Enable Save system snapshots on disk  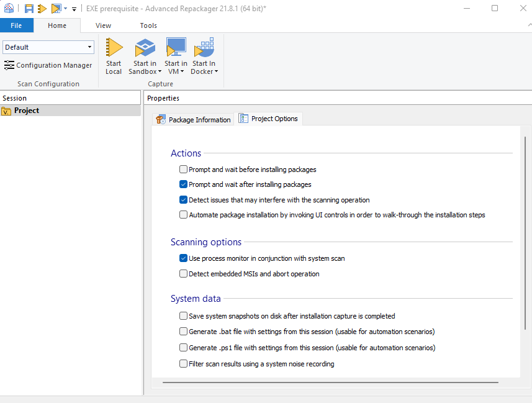click(x=183, y=315)
